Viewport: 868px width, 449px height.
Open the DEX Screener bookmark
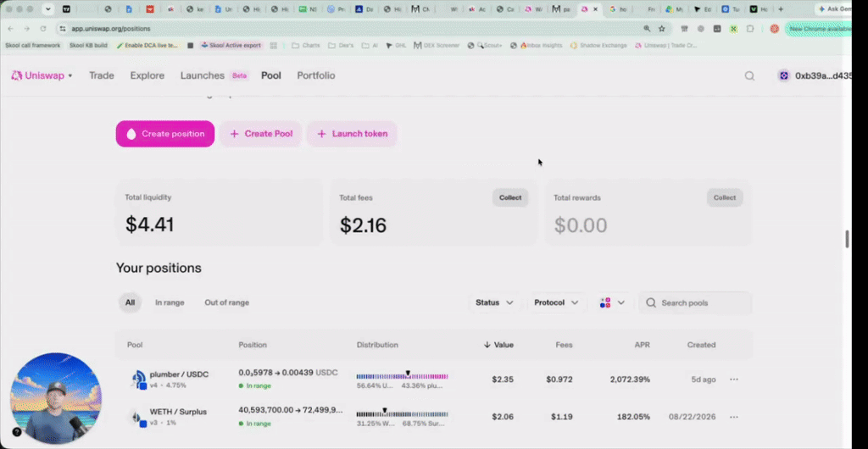[x=437, y=46]
